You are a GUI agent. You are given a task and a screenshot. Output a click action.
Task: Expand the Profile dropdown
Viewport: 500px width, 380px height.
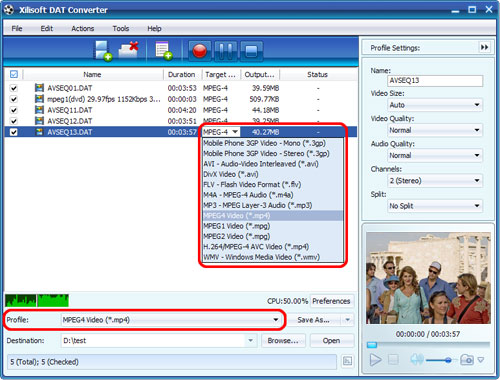(276, 320)
